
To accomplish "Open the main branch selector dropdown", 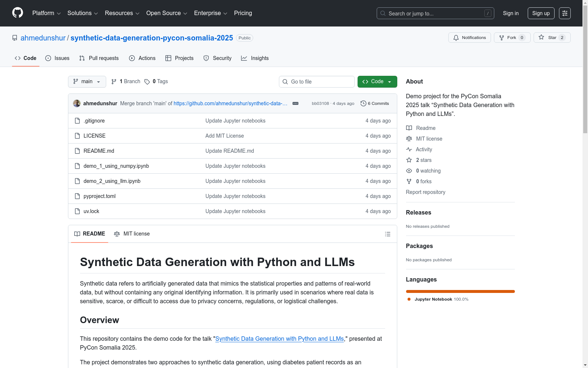I will (87, 82).
